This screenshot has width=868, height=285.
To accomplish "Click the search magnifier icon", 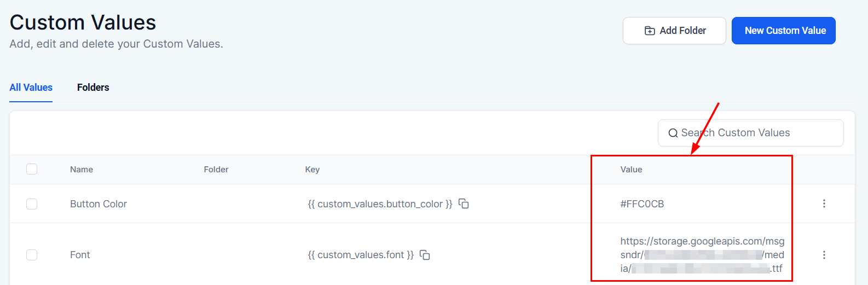I will (673, 133).
